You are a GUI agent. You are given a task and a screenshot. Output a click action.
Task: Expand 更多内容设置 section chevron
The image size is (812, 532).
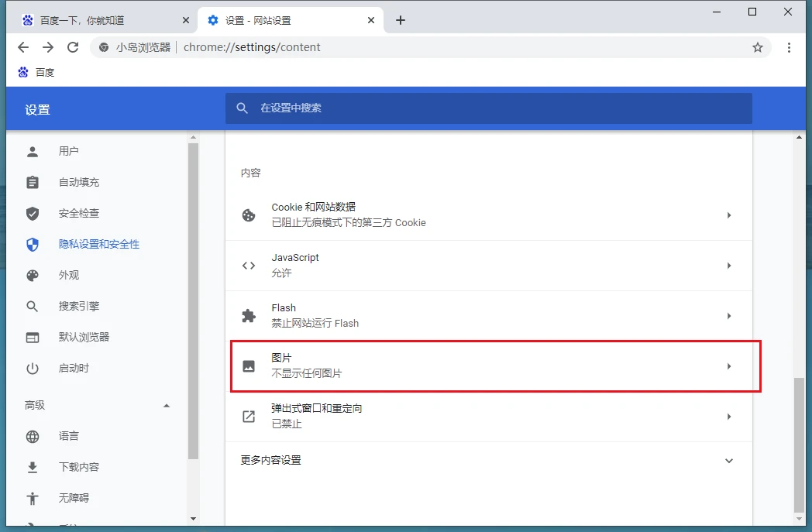(x=728, y=461)
